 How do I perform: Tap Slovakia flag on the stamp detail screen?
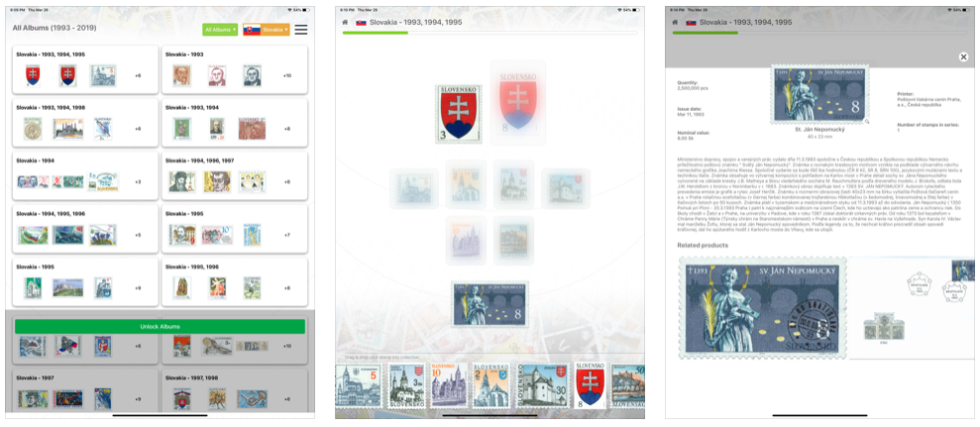click(x=692, y=22)
